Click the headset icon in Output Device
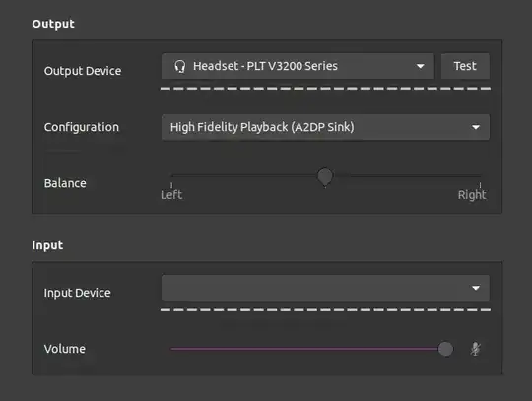 click(180, 66)
